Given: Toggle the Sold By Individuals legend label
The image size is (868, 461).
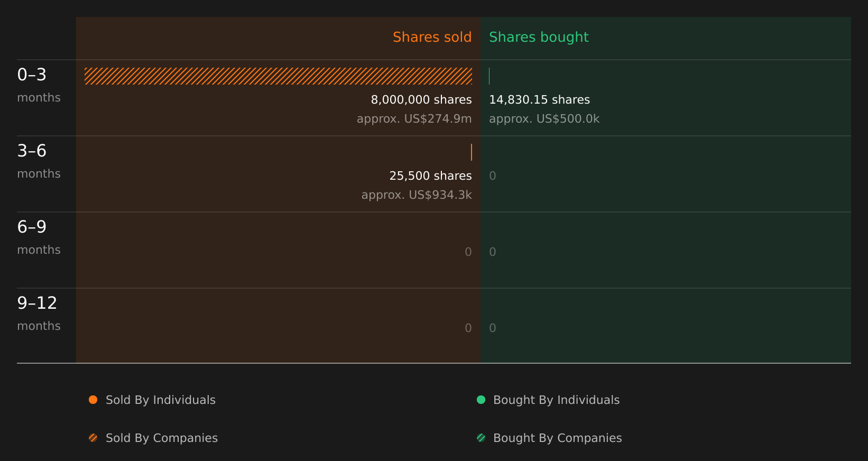Looking at the screenshot, I should coord(161,400).
